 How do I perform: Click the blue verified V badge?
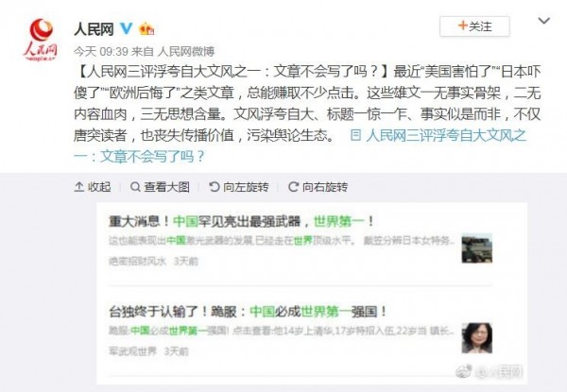[127, 28]
